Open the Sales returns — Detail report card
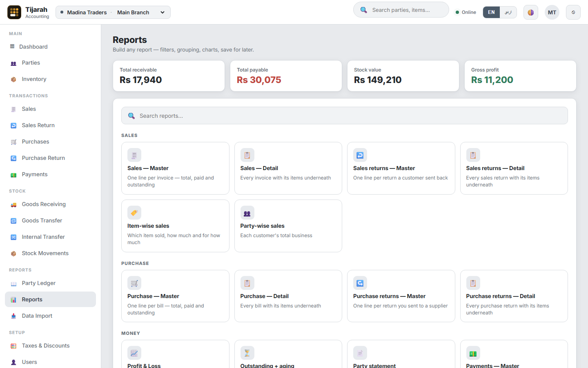Image resolution: width=588 pixels, height=368 pixels. (x=514, y=168)
